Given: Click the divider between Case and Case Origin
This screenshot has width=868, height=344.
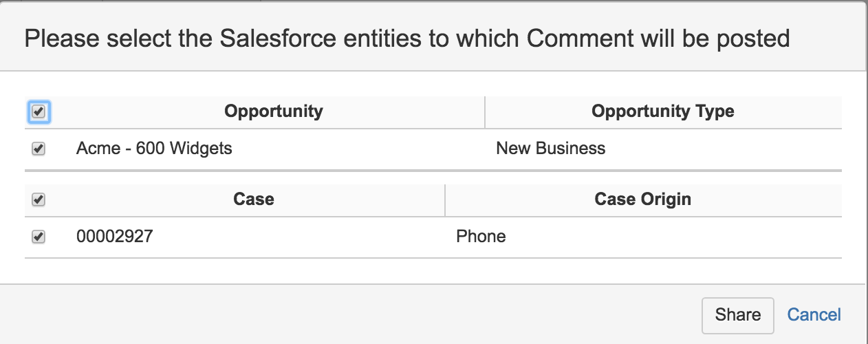Looking at the screenshot, I should tap(445, 200).
